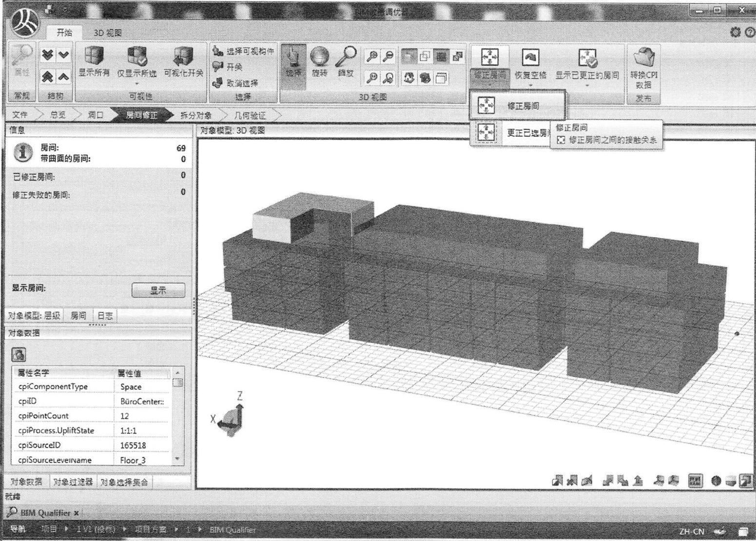Click the application round logo button
Image resolution: width=756 pixels, height=541 pixels.
click(x=25, y=23)
